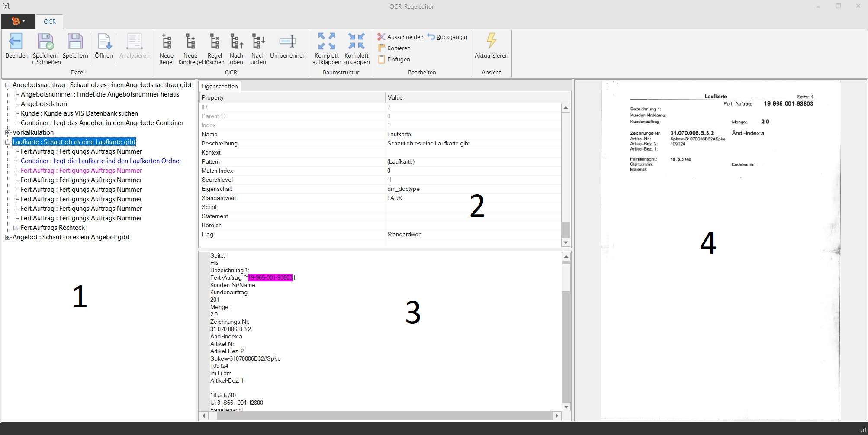The height and width of the screenshot is (435, 868).
Task: Click Speichern + Schließen icon
Action: click(x=45, y=42)
